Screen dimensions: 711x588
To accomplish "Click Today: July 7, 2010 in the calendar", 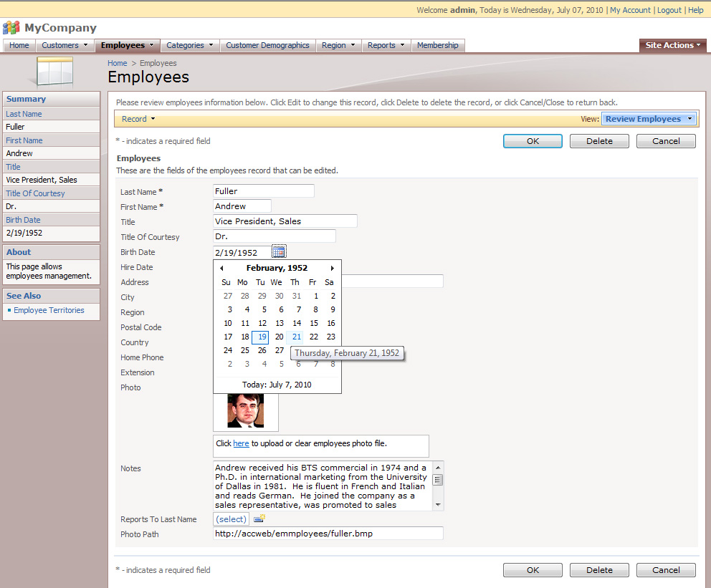I will coord(277,385).
